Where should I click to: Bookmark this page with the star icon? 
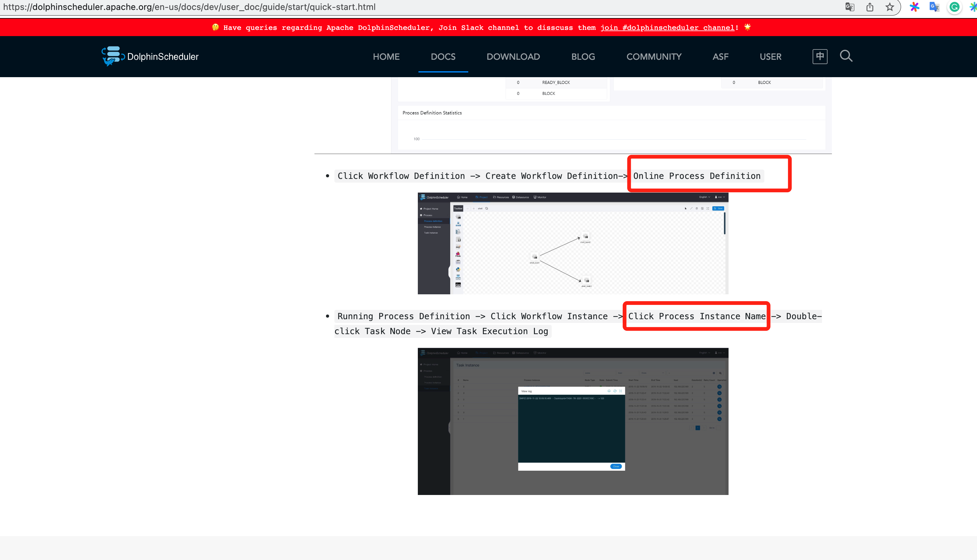tap(889, 7)
